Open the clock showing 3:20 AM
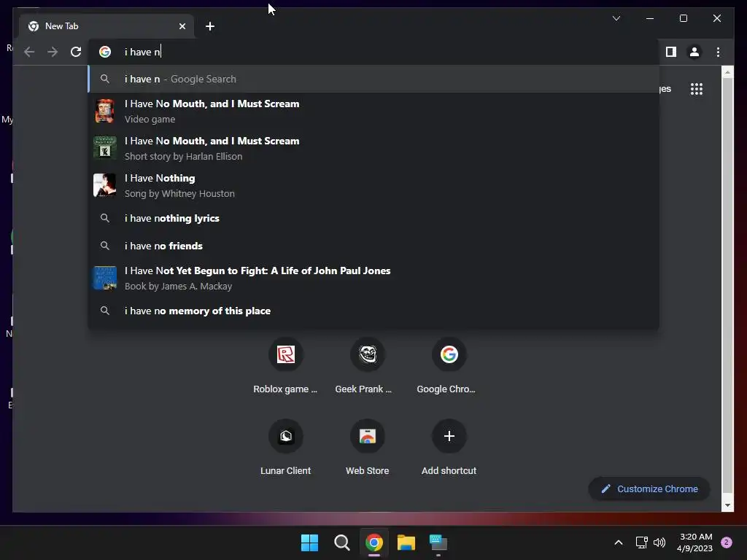Image resolution: width=747 pixels, height=560 pixels. 694,542
